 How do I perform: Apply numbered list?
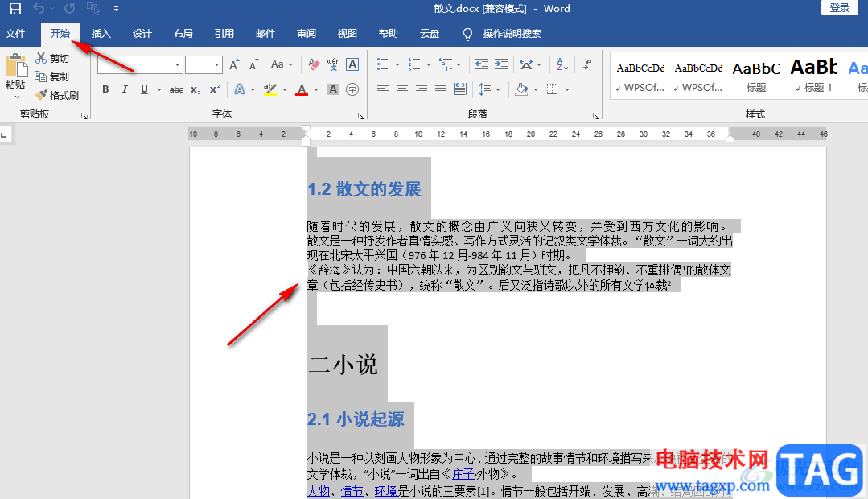coord(414,65)
